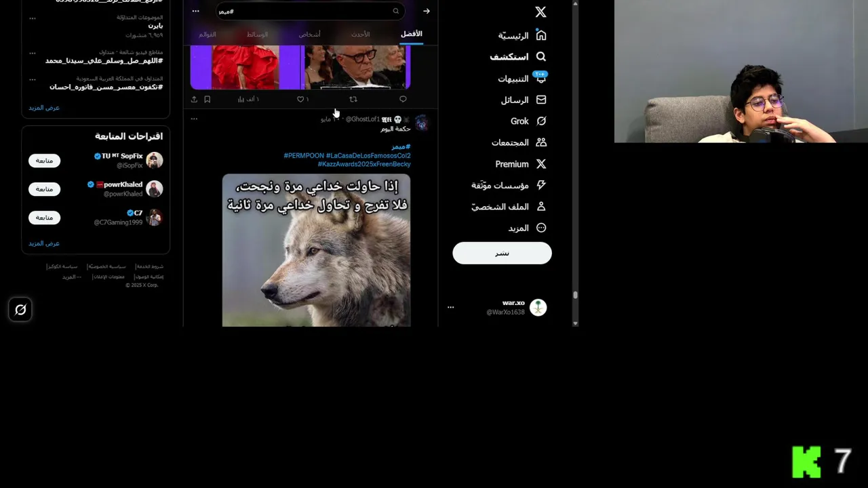Image resolution: width=868 pixels, height=488 pixels.
Task: Open the التنبيهات notifications bell
Action: point(541,79)
